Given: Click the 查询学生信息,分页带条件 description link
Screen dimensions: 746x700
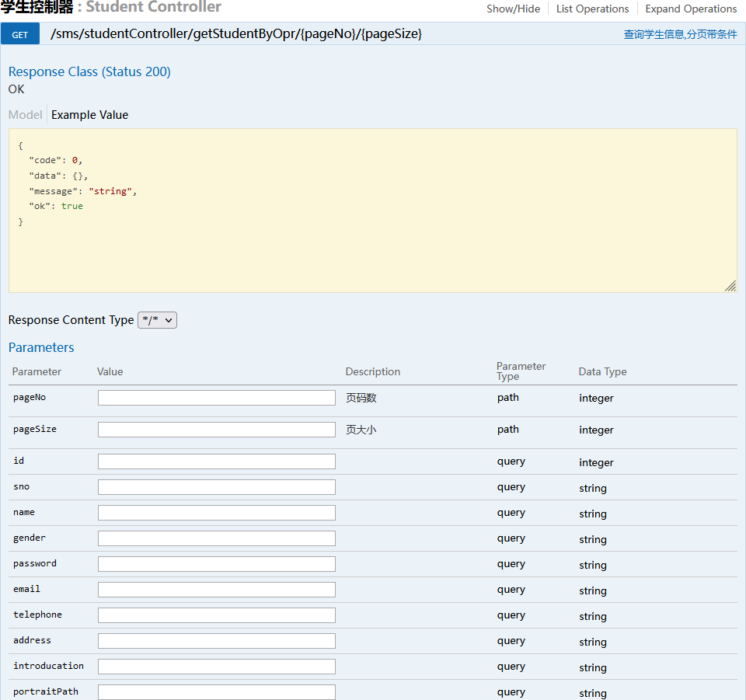Looking at the screenshot, I should pyautogui.click(x=681, y=34).
